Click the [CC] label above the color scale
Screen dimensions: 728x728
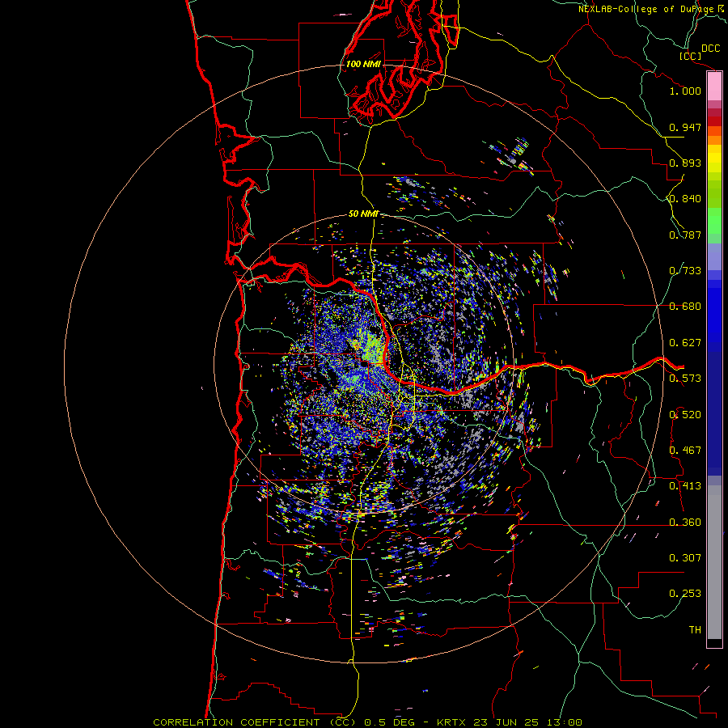pos(691,57)
